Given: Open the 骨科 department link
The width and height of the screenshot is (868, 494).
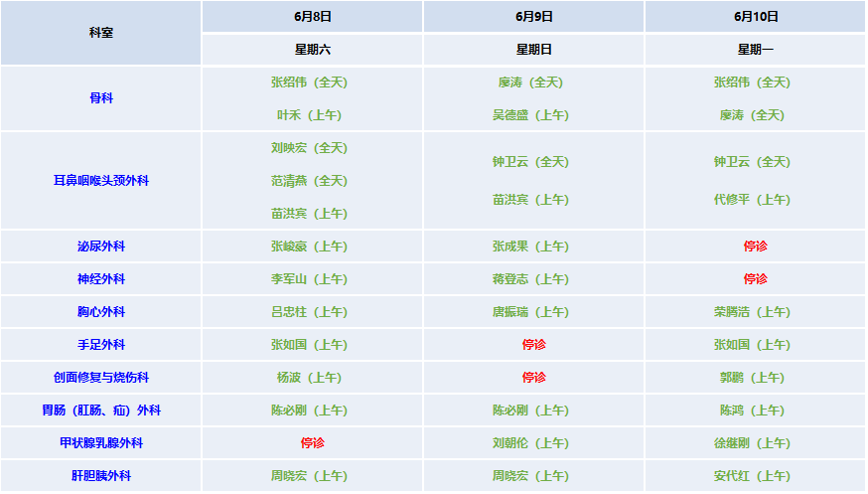Looking at the screenshot, I should pos(101,98).
